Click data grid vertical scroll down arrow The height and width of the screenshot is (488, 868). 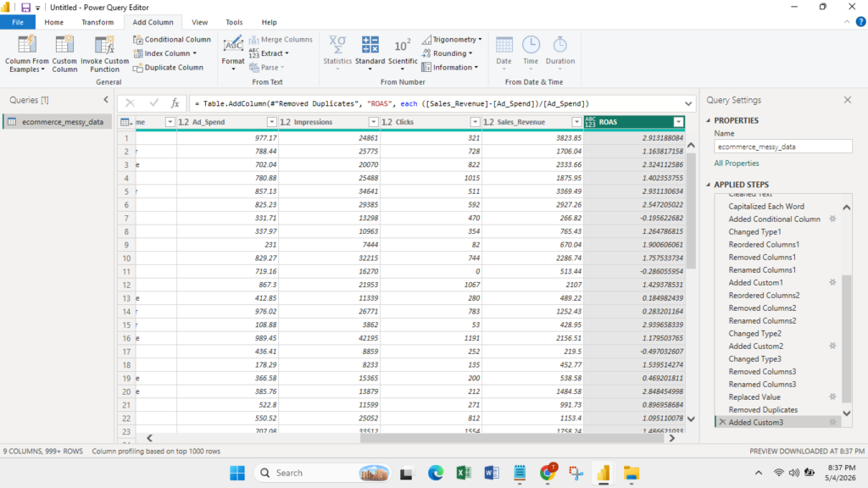pos(691,419)
